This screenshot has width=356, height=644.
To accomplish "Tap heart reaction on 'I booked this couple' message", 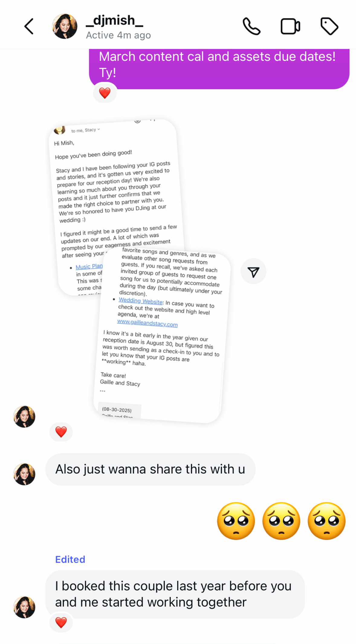I will [x=61, y=622].
